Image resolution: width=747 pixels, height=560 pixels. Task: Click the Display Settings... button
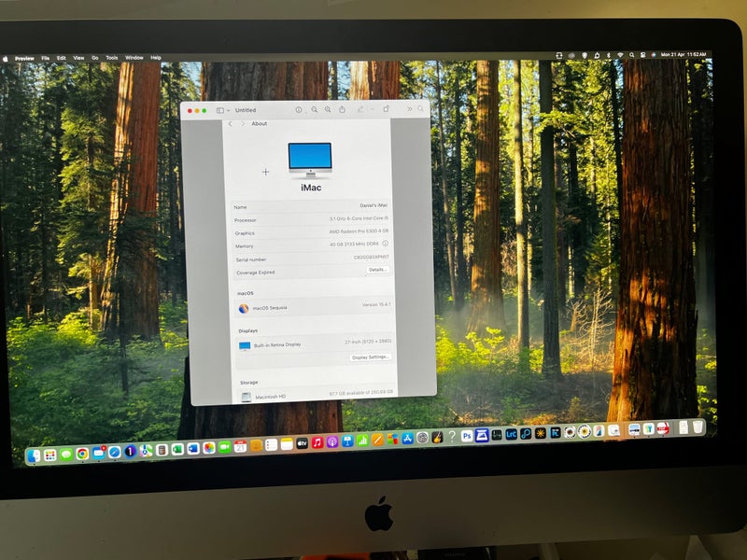click(370, 357)
